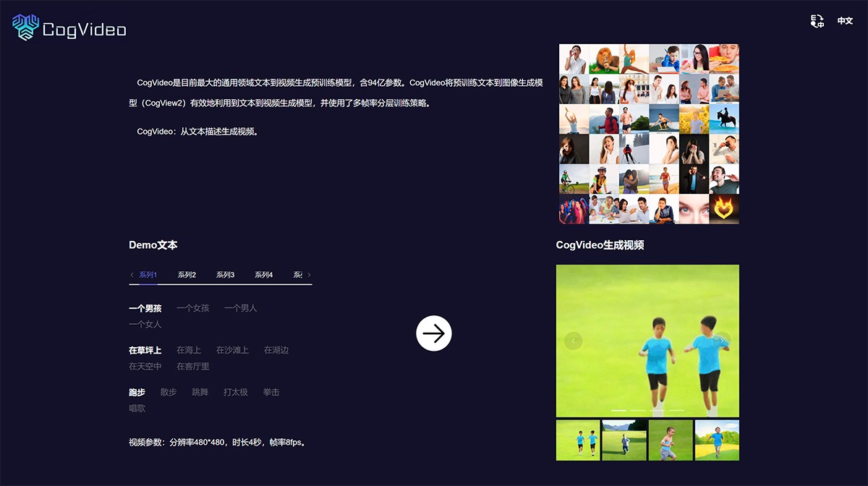Click the flaming heart sample image
This screenshot has width=868, height=486.
pyautogui.click(x=724, y=209)
